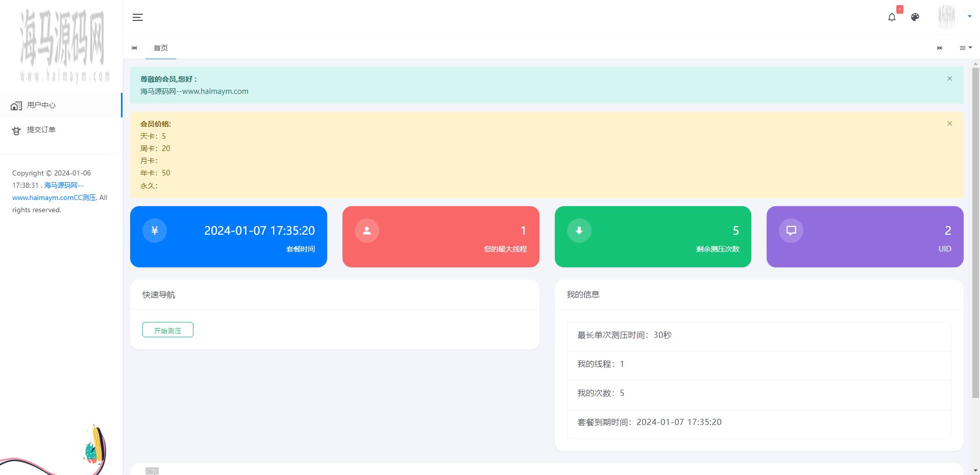The image size is (980, 475).
Task: Open 提交订单 in the sidebar
Action: pos(41,130)
